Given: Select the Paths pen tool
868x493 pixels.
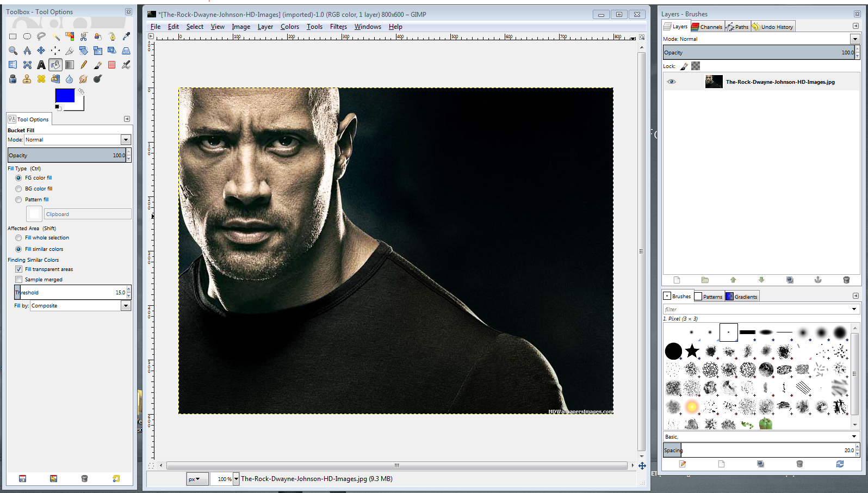Looking at the screenshot, I should coord(112,36).
